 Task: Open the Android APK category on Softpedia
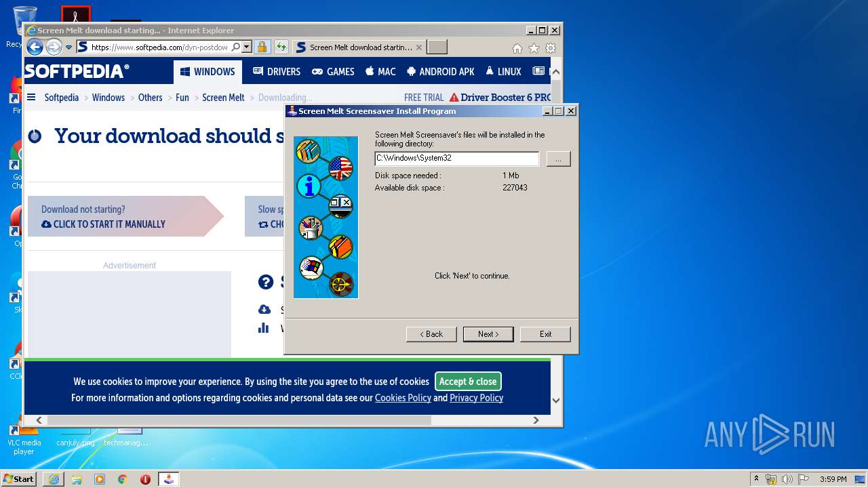pos(441,72)
